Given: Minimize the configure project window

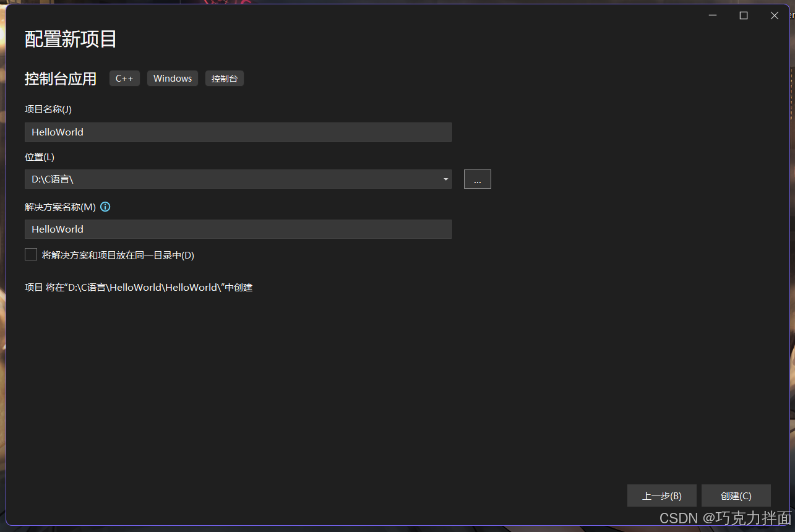Looking at the screenshot, I should (712, 15).
